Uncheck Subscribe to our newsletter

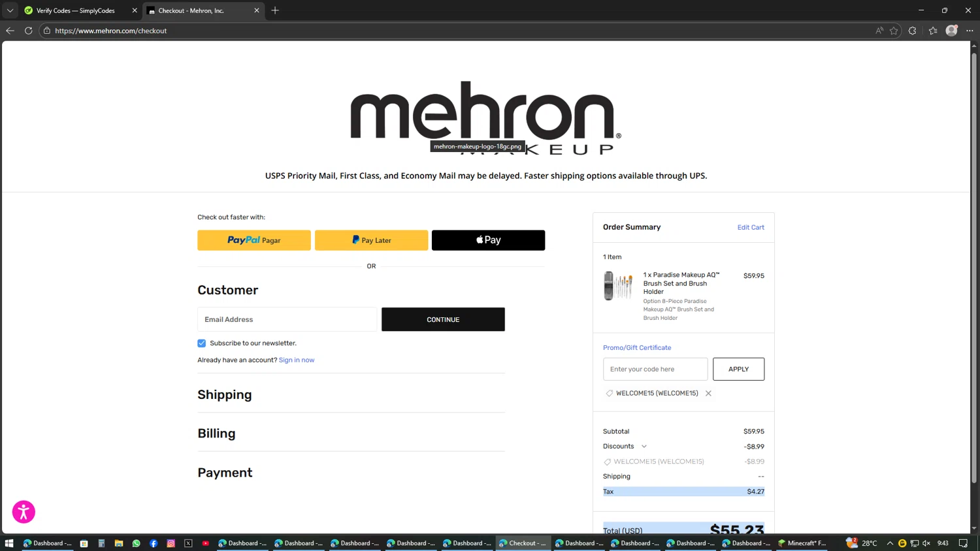tap(202, 343)
